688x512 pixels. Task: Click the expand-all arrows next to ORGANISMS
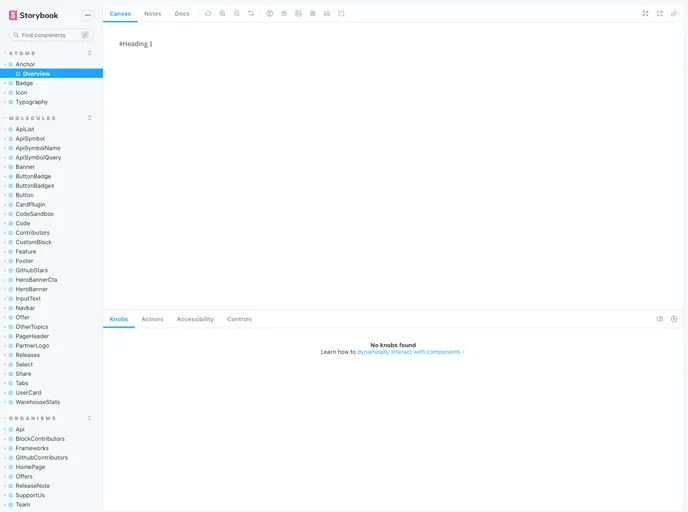[90, 418]
